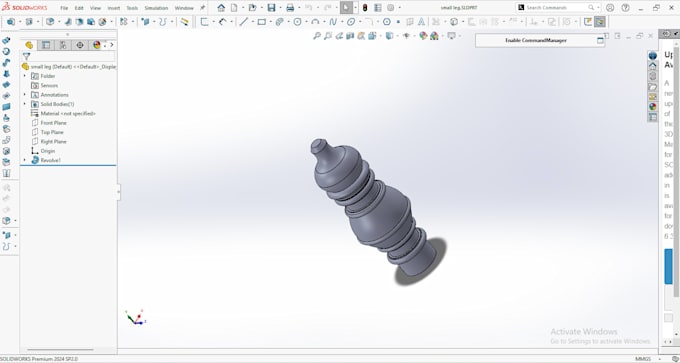
Task: Open the Tools menu
Action: (132, 8)
